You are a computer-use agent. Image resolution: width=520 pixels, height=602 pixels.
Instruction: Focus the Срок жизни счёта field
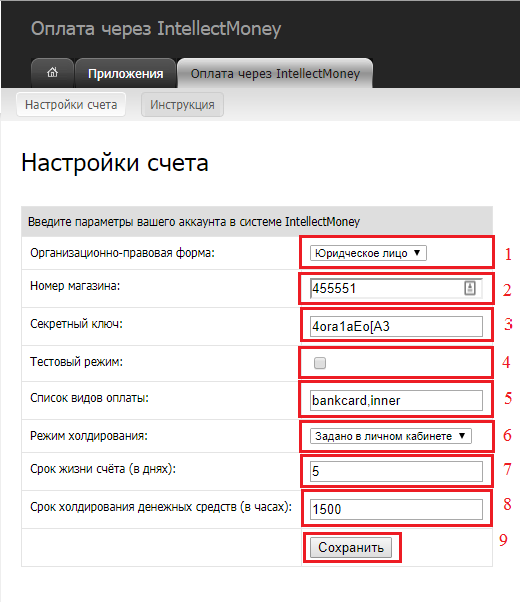(396, 471)
